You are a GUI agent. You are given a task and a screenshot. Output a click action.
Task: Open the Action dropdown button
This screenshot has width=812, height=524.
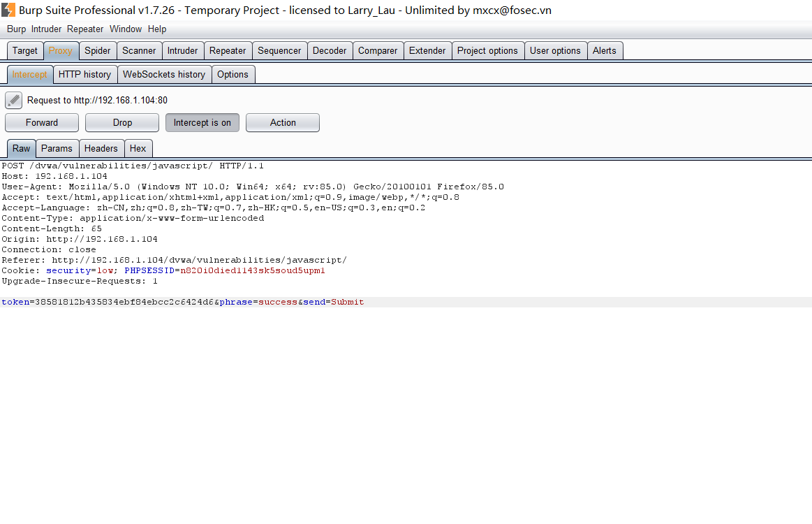(x=283, y=122)
